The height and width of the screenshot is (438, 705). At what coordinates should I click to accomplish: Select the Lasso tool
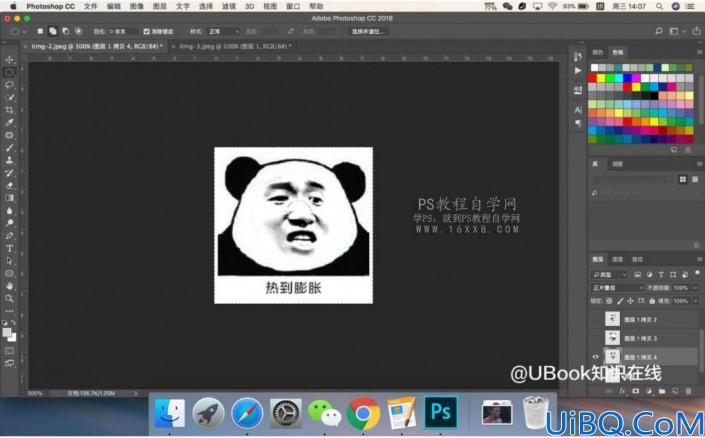pyautogui.click(x=9, y=85)
